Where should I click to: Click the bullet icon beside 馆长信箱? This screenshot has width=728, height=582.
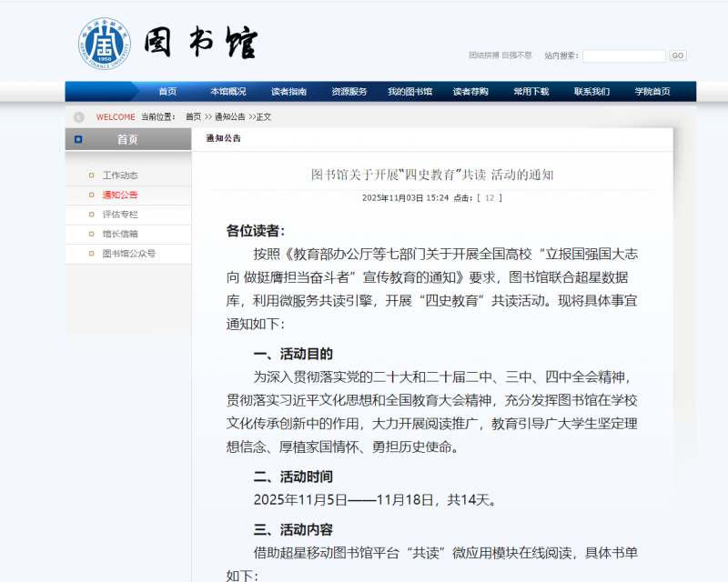point(91,234)
